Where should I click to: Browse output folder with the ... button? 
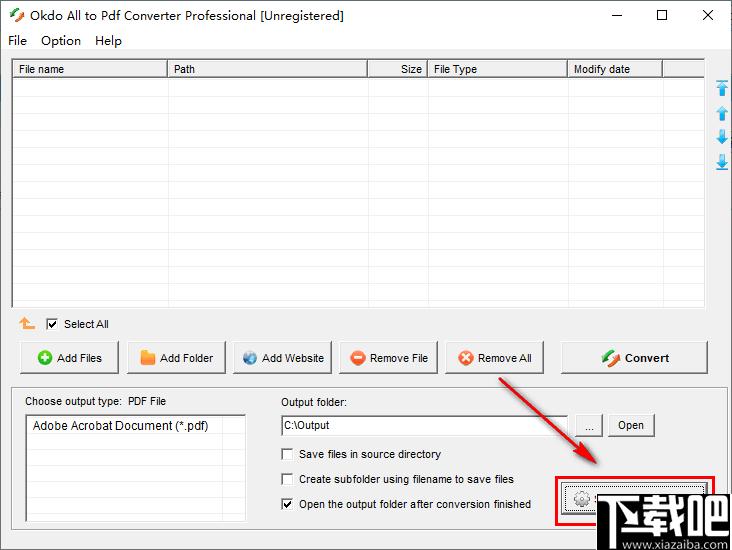[x=589, y=425]
